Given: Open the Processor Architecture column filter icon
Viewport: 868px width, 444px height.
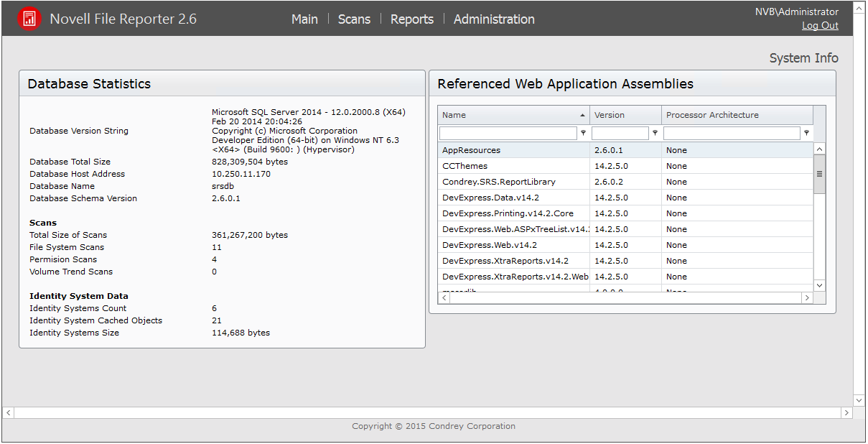Looking at the screenshot, I should pyautogui.click(x=806, y=133).
